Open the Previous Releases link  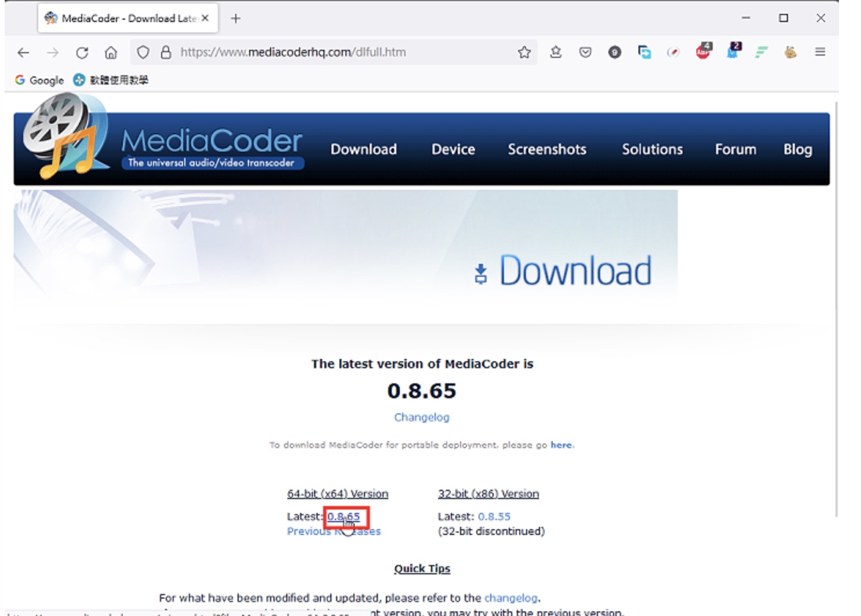(334, 531)
